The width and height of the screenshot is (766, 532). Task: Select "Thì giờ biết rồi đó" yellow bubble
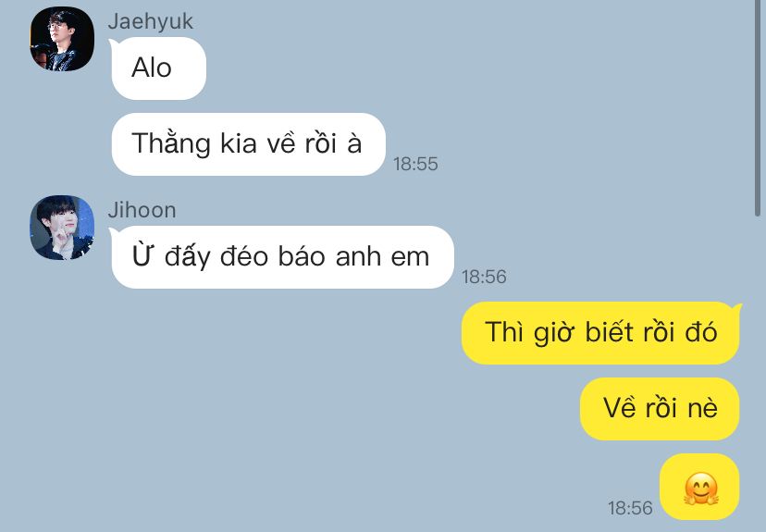pos(600,333)
